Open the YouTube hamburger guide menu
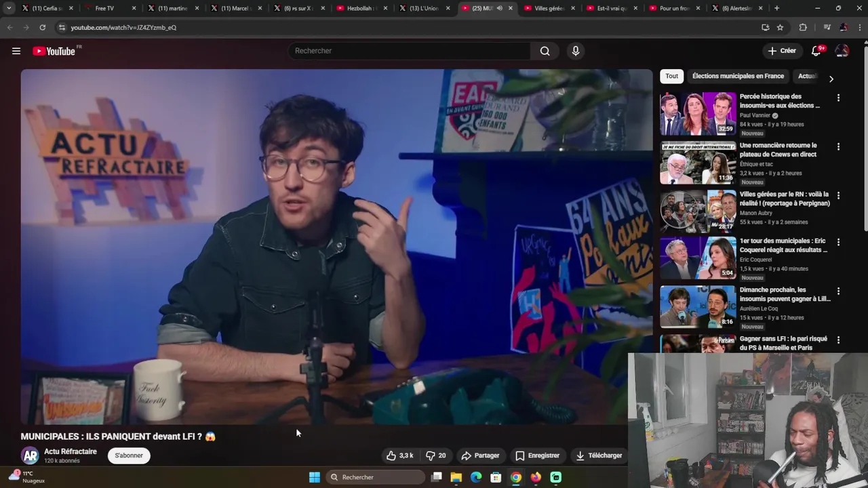 click(16, 51)
